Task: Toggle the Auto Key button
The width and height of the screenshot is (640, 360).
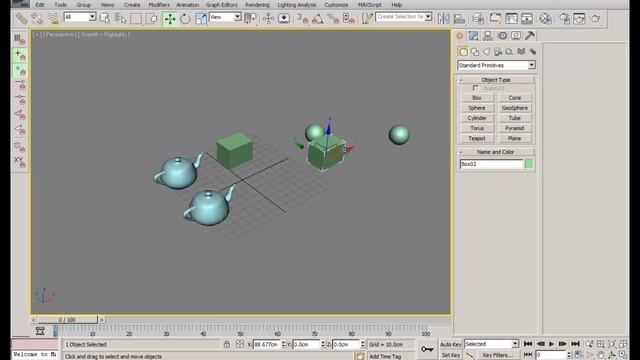Action: [451, 344]
